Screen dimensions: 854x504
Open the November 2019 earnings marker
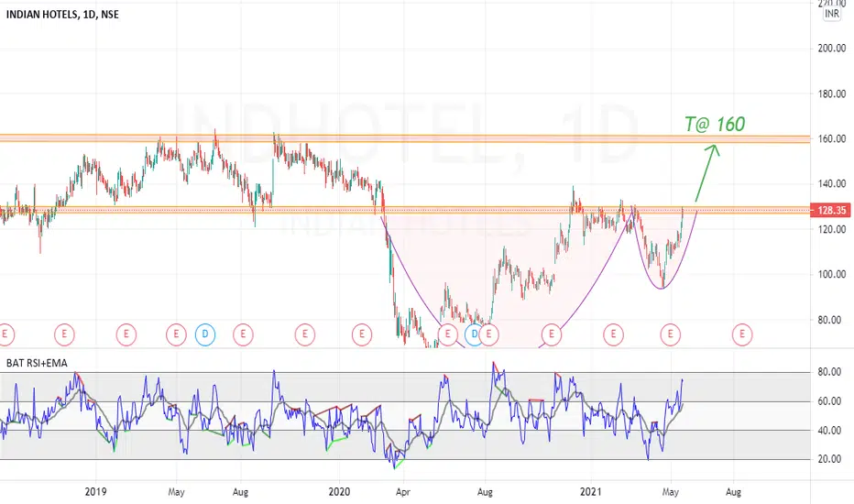pos(305,334)
